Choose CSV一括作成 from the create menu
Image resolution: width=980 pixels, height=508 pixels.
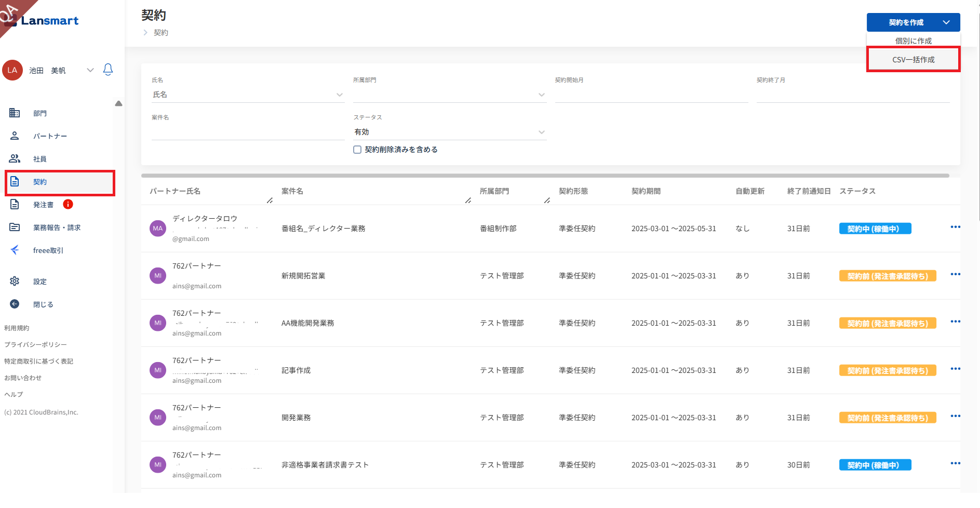tap(913, 60)
